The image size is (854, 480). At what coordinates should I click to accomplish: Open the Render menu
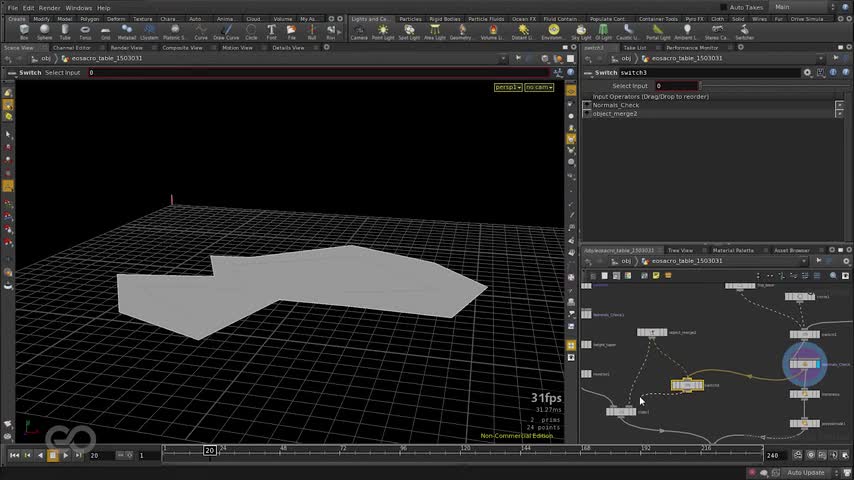[x=49, y=8]
